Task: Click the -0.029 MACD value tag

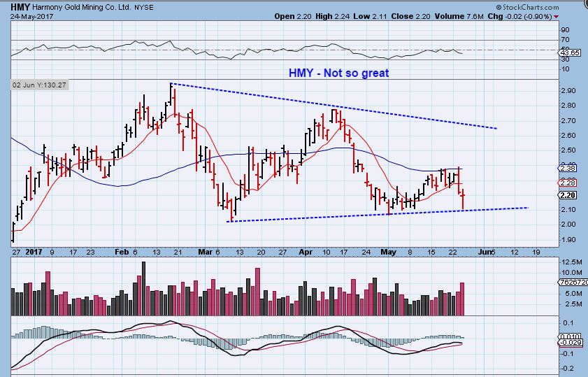Action: click(x=571, y=343)
